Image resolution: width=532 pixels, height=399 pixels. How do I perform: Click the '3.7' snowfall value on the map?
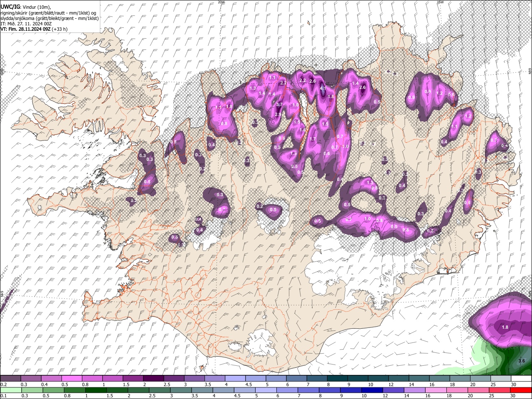(279, 105)
